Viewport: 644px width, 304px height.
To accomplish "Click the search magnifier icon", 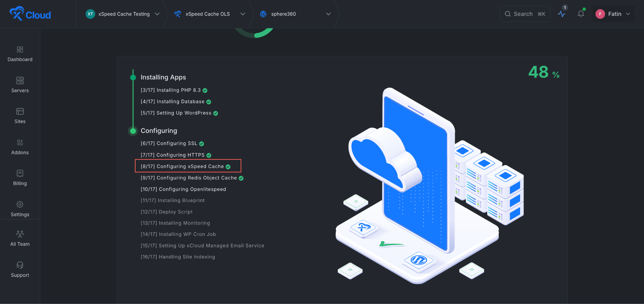I will pyautogui.click(x=508, y=14).
